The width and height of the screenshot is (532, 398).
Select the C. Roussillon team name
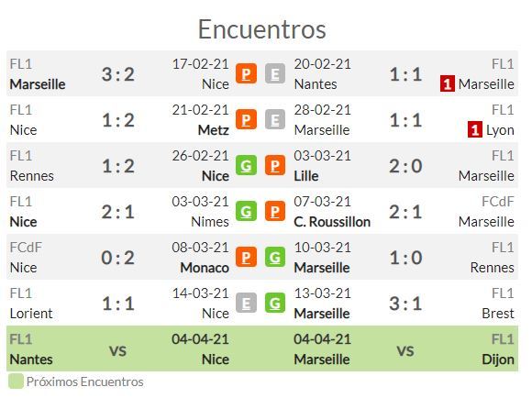coord(332,222)
